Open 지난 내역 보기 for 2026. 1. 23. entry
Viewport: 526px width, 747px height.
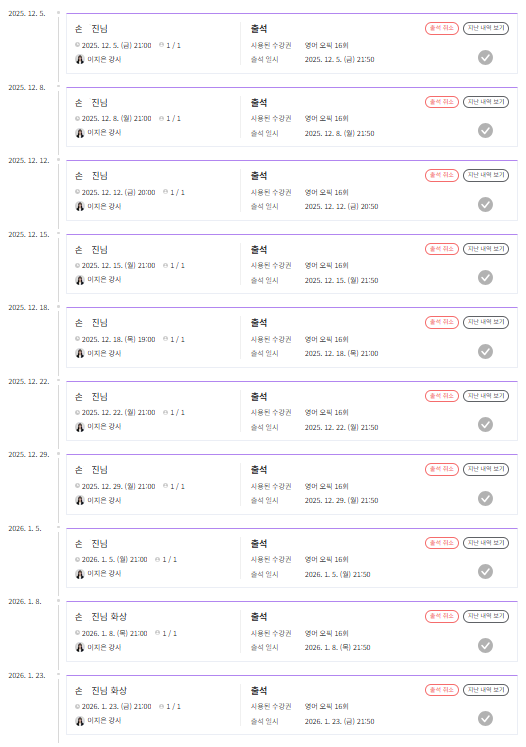click(x=486, y=690)
